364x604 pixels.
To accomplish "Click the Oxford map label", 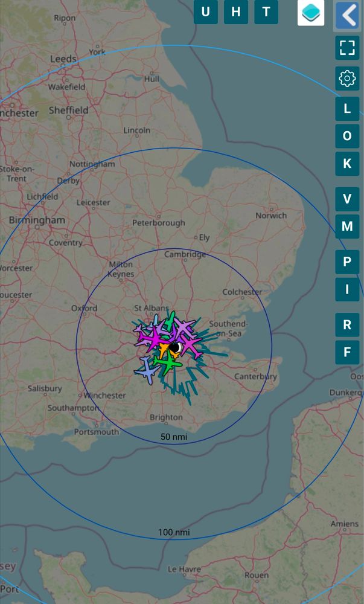I will pos(85,309).
